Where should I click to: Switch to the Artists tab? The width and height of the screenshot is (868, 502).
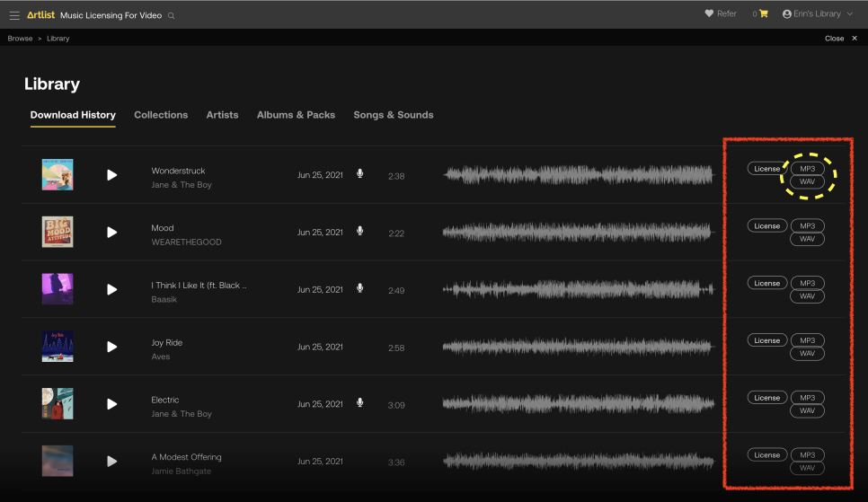[222, 115]
